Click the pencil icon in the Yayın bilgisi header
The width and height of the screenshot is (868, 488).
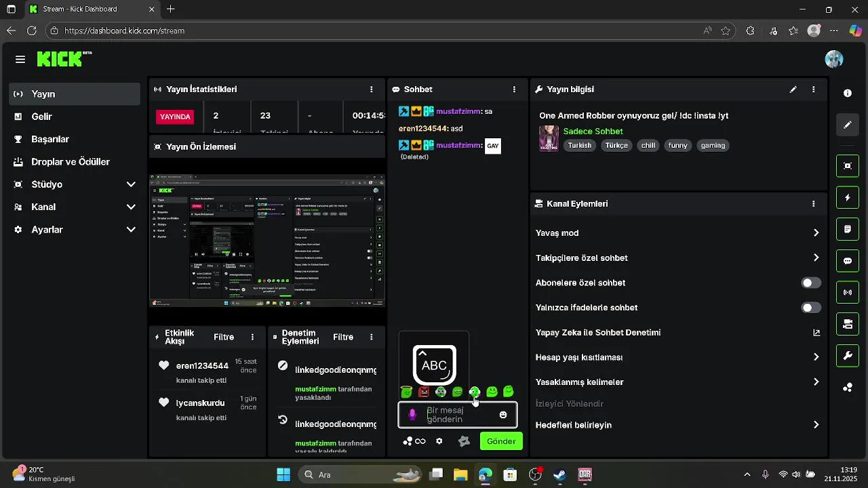tap(793, 89)
